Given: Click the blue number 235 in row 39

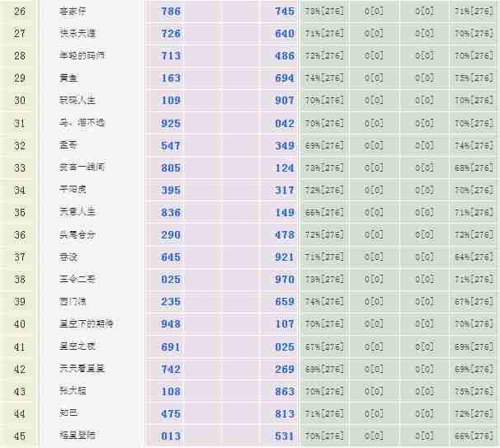Looking at the screenshot, I should (x=171, y=302).
